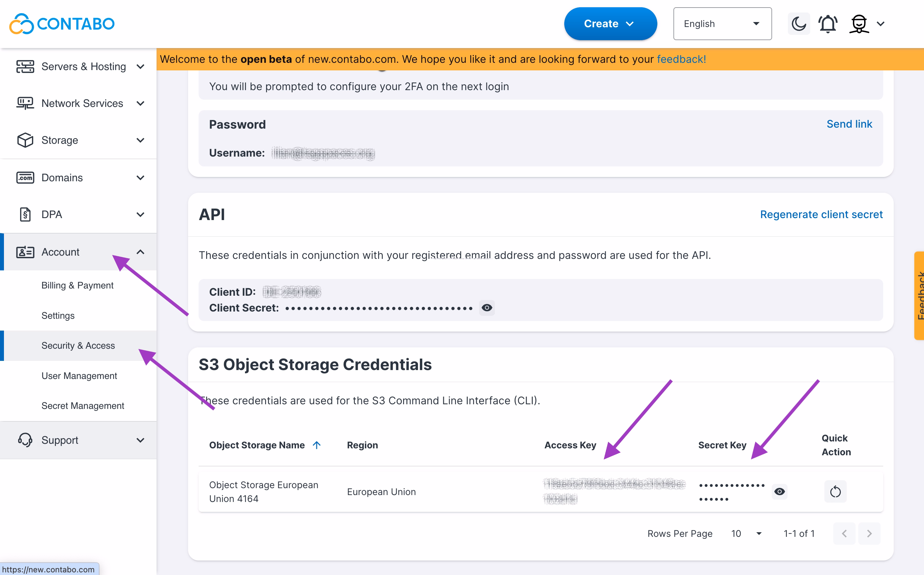Click the Domains .com icon
The image size is (924, 575).
[x=25, y=177]
